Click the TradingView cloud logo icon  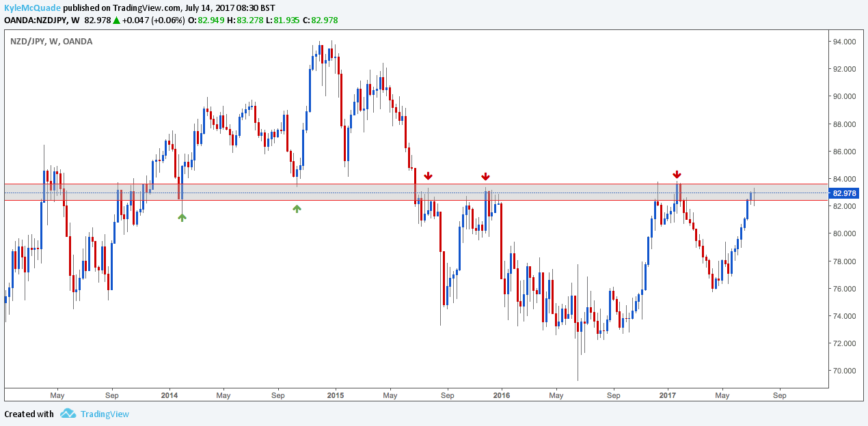[68, 414]
